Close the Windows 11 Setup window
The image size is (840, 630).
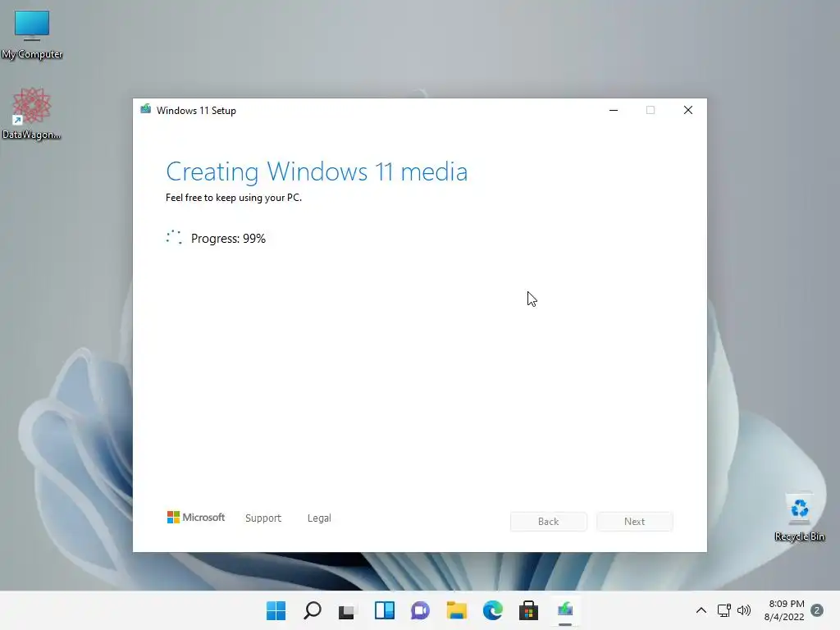coord(688,110)
